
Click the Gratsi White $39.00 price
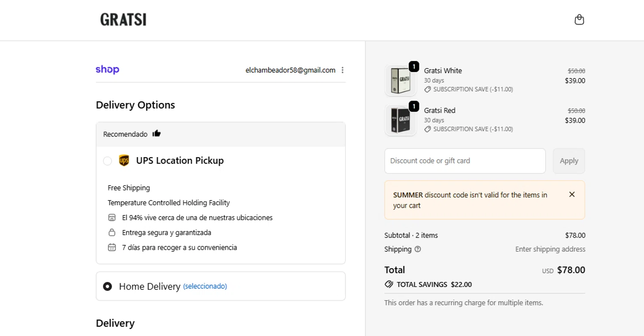click(575, 81)
